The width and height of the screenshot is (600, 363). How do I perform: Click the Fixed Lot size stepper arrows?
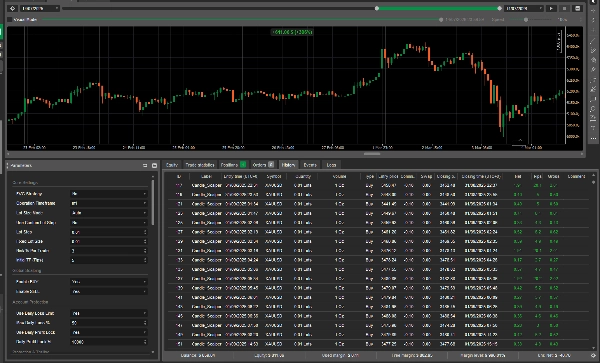tap(145, 241)
